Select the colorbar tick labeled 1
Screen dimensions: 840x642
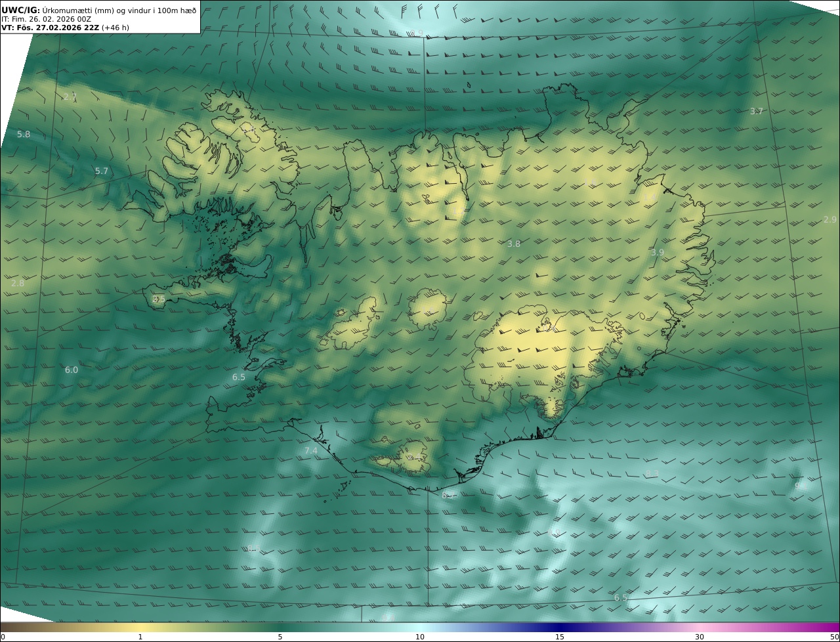pyautogui.click(x=140, y=637)
